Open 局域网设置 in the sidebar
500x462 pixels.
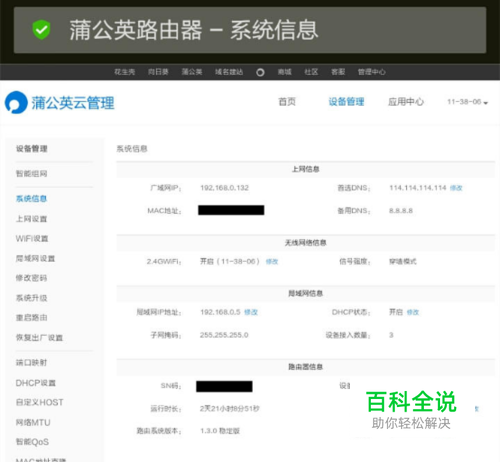(35, 259)
